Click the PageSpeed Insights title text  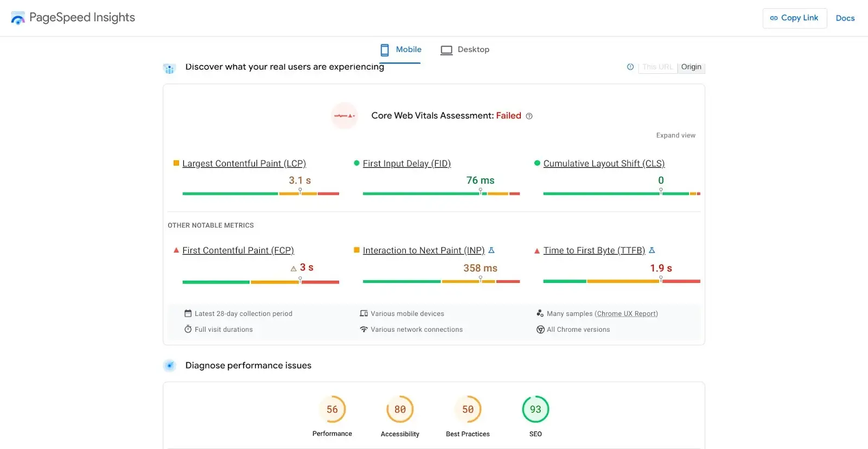[x=82, y=17]
